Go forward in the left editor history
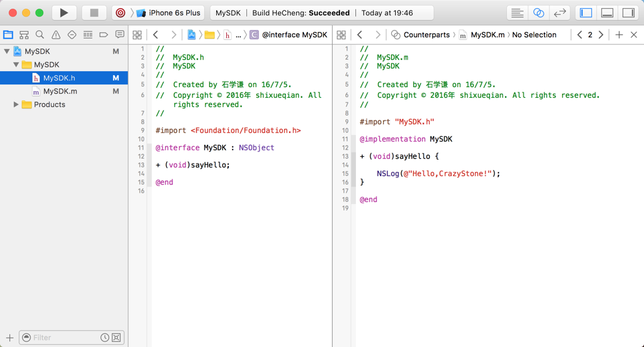 pyautogui.click(x=174, y=35)
